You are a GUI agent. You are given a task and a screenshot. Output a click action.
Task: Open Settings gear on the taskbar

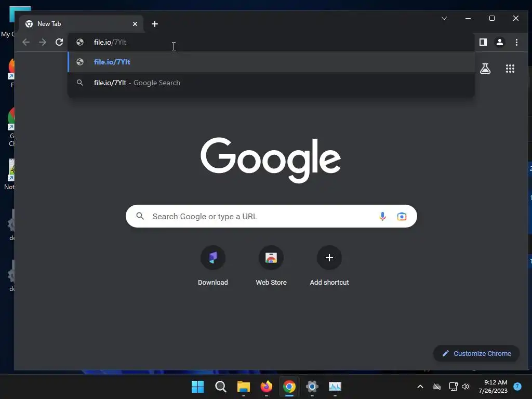(x=312, y=387)
